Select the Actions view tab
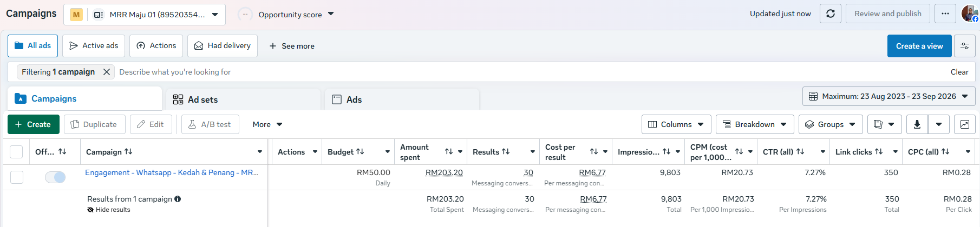The image size is (980, 227). (x=156, y=46)
